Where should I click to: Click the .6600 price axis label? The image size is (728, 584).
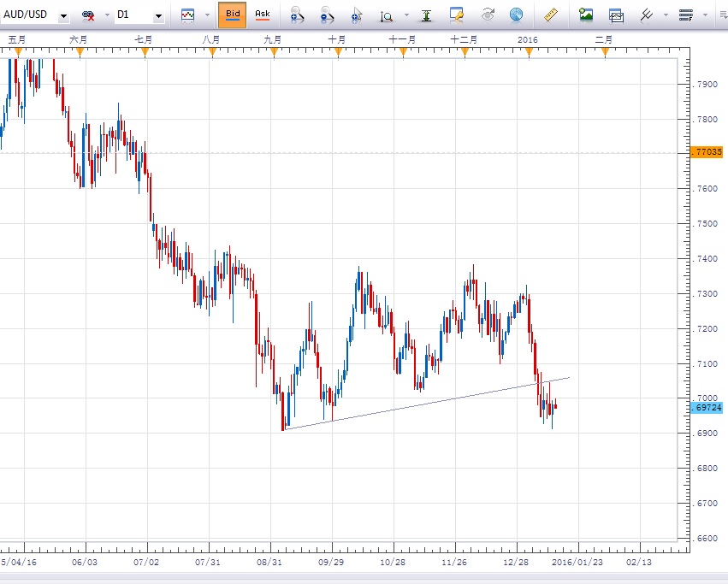pos(705,538)
